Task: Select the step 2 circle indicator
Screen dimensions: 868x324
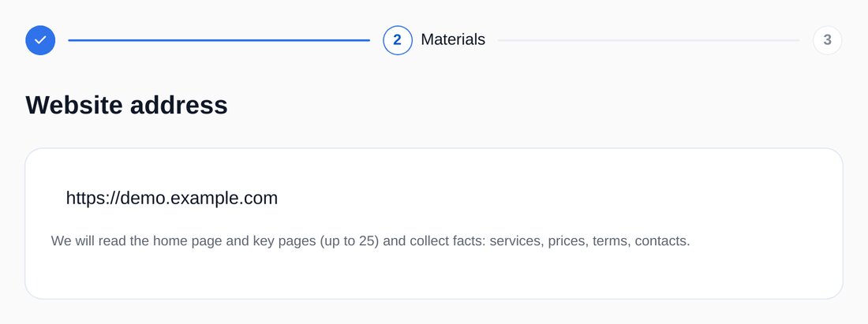Action: 398,40
